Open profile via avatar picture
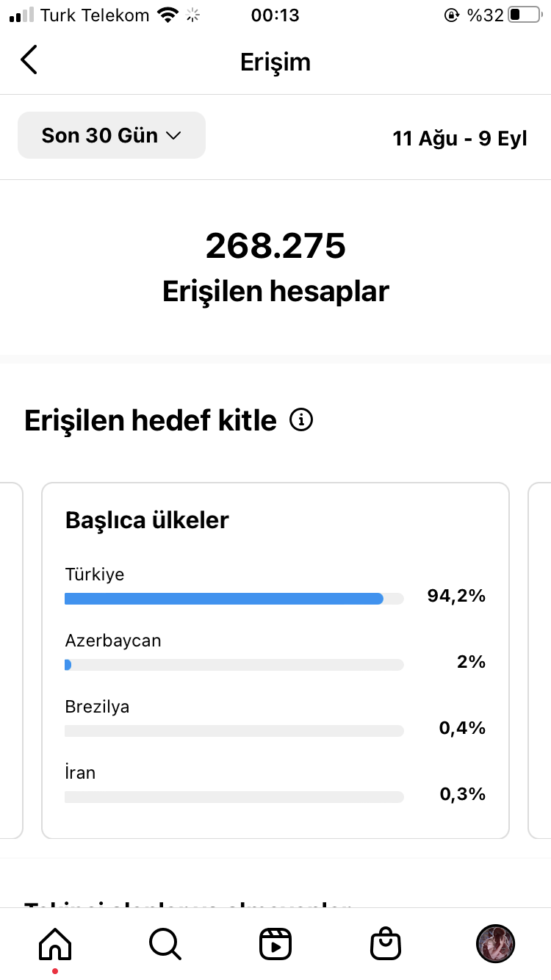Image resolution: width=551 pixels, height=980 pixels. (x=496, y=943)
